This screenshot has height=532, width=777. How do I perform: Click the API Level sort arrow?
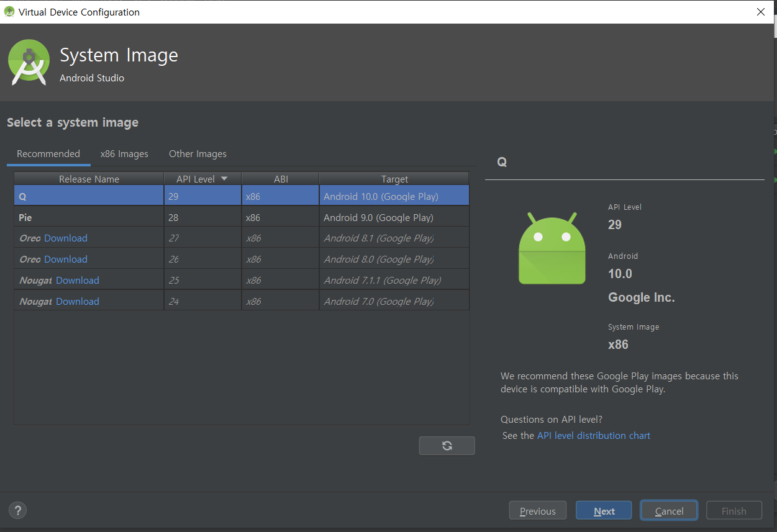pyautogui.click(x=224, y=179)
